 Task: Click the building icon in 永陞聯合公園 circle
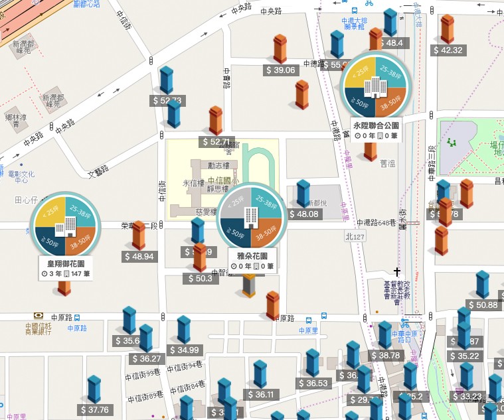pos(375,87)
